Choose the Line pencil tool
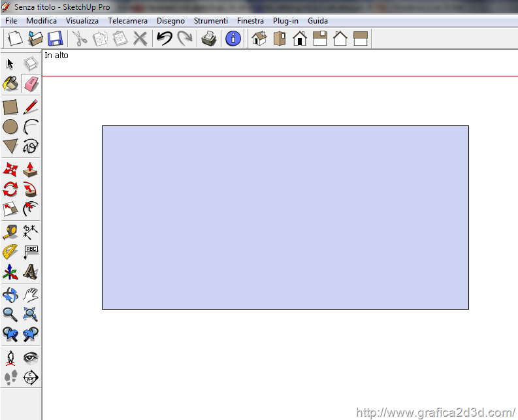The width and height of the screenshot is (518, 420). pyautogui.click(x=31, y=106)
